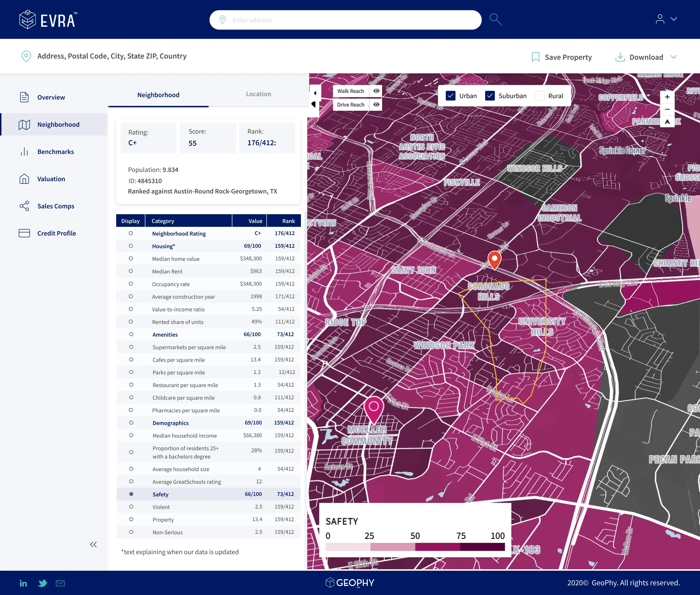Screen dimensions: 700x595
Task: Uncheck the Suburban checkbox
Action: (x=490, y=96)
